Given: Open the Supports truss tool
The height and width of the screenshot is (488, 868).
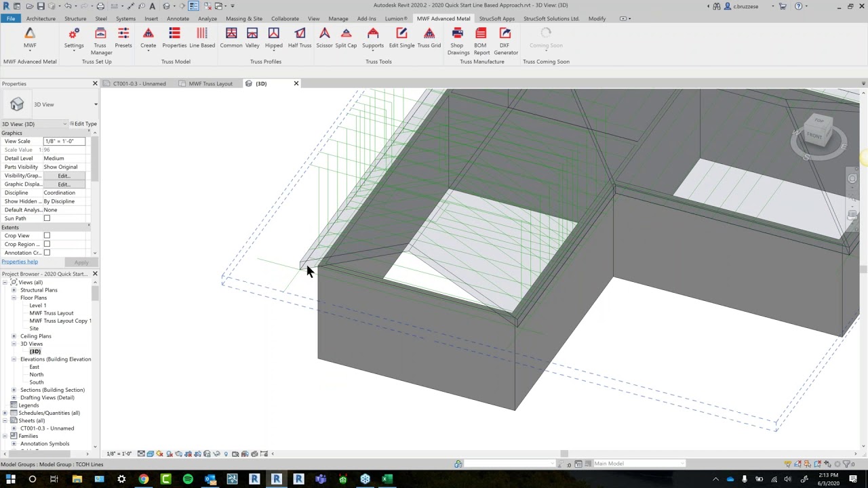Looking at the screenshot, I should (x=373, y=38).
